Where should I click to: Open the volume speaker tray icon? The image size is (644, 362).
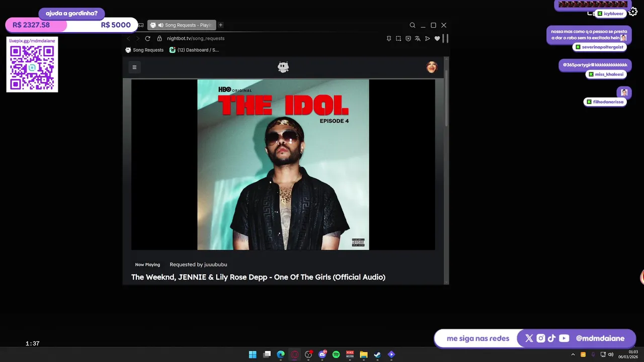[x=611, y=354]
